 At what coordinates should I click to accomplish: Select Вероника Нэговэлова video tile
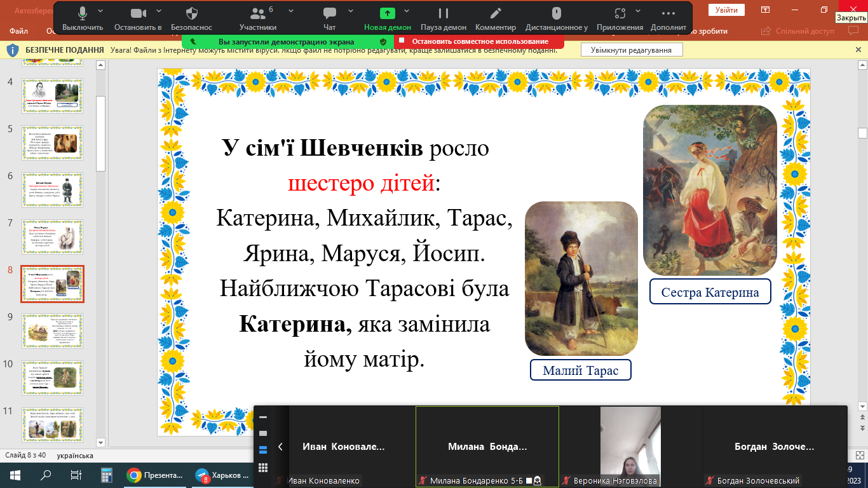tap(630, 447)
